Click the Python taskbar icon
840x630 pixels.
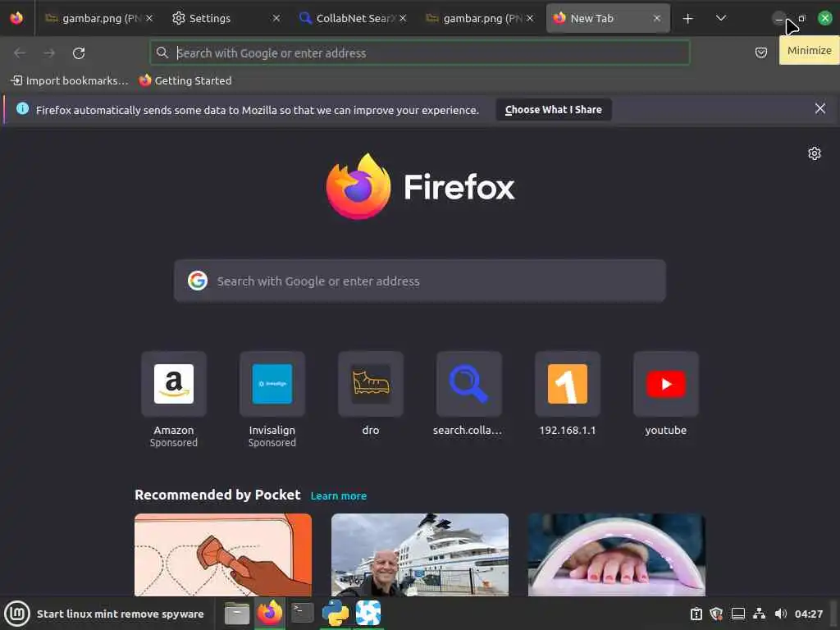pyautogui.click(x=336, y=614)
